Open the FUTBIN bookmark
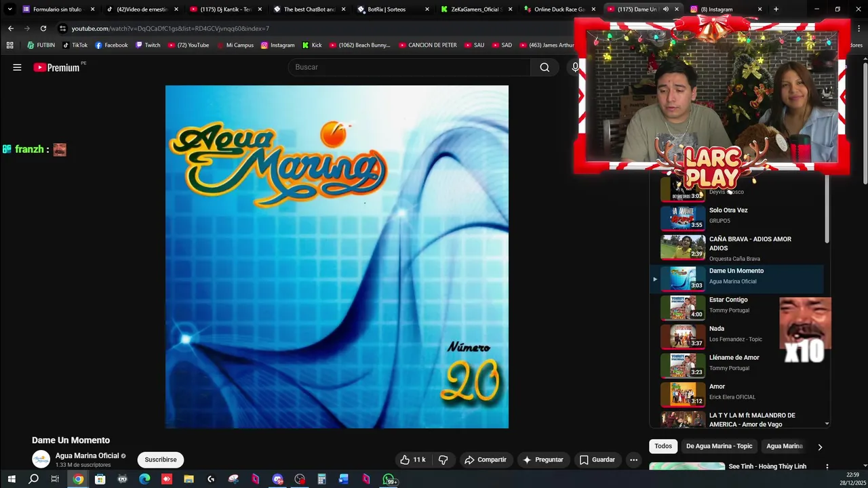The height and width of the screenshot is (488, 868). 41,45
